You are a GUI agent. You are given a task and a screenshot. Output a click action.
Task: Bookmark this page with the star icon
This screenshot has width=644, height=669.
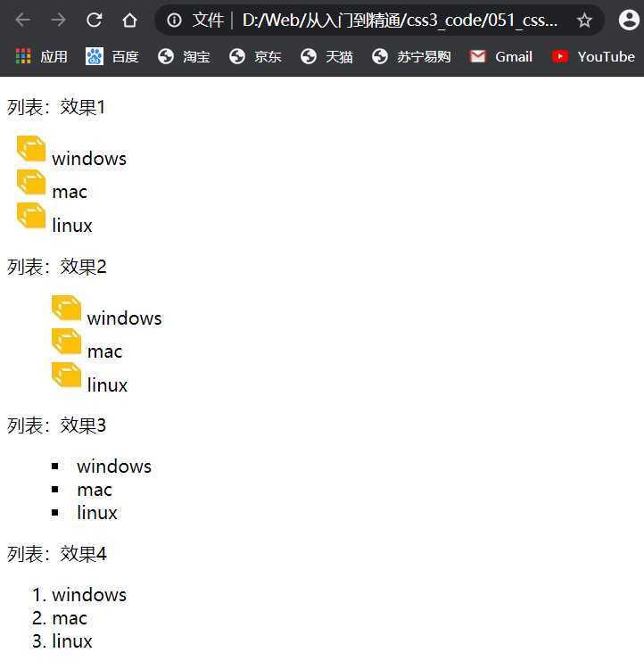click(584, 20)
